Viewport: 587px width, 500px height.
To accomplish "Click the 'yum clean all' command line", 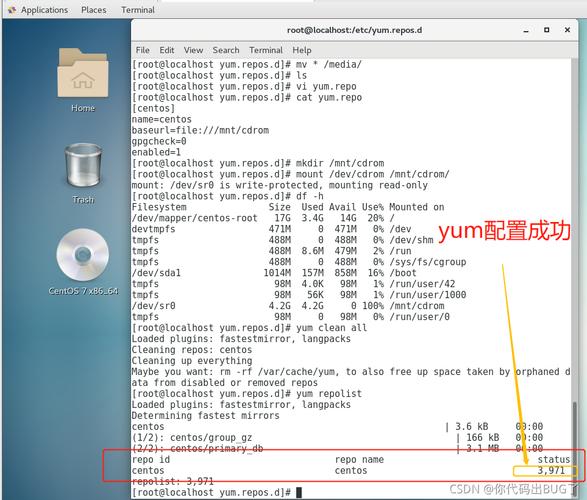I will pyautogui.click(x=250, y=328).
